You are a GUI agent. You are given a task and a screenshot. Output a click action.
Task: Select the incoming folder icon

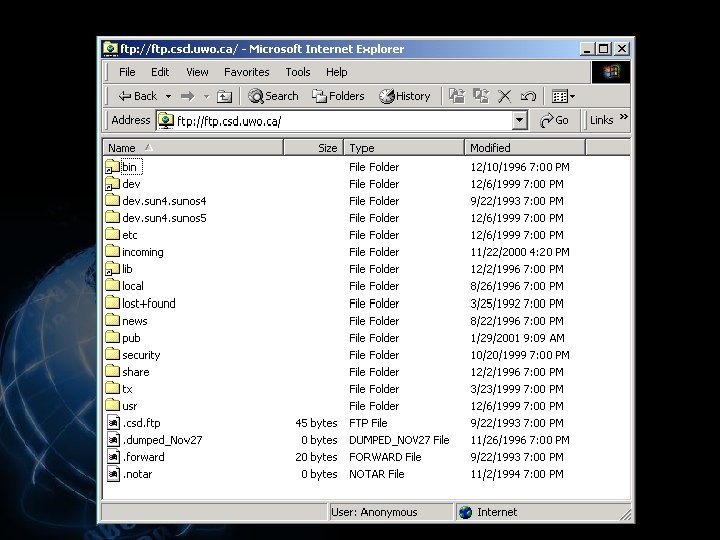[x=112, y=252]
